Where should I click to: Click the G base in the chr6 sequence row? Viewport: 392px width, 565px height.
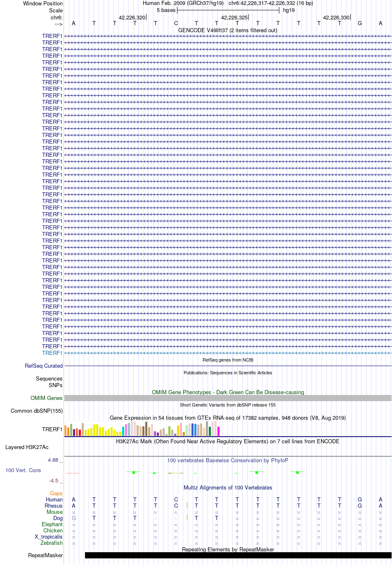360,24
